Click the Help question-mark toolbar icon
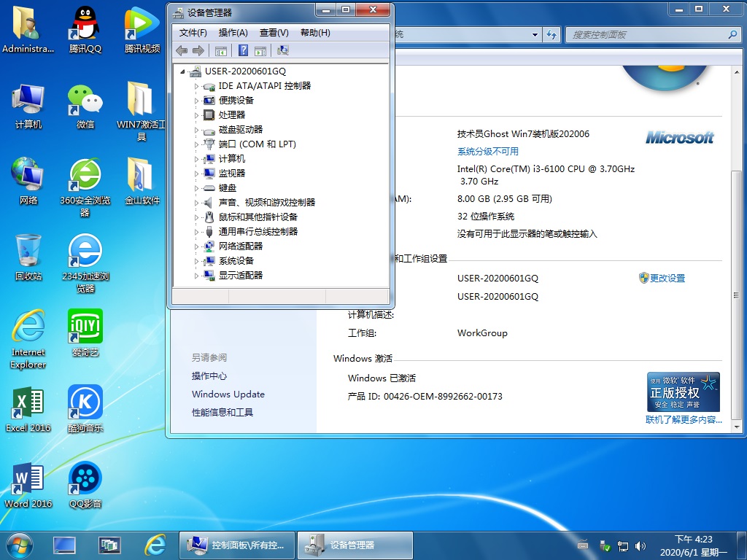Screen dimensions: 747x560 [243, 50]
